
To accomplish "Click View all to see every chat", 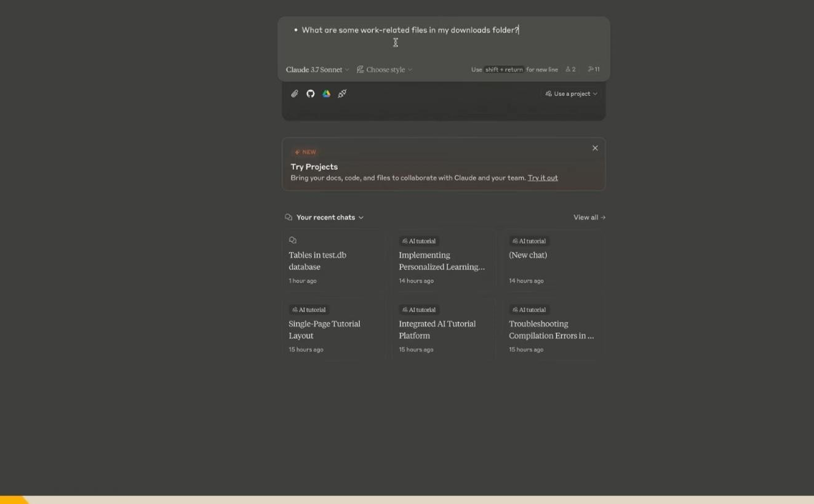I will pos(588,217).
